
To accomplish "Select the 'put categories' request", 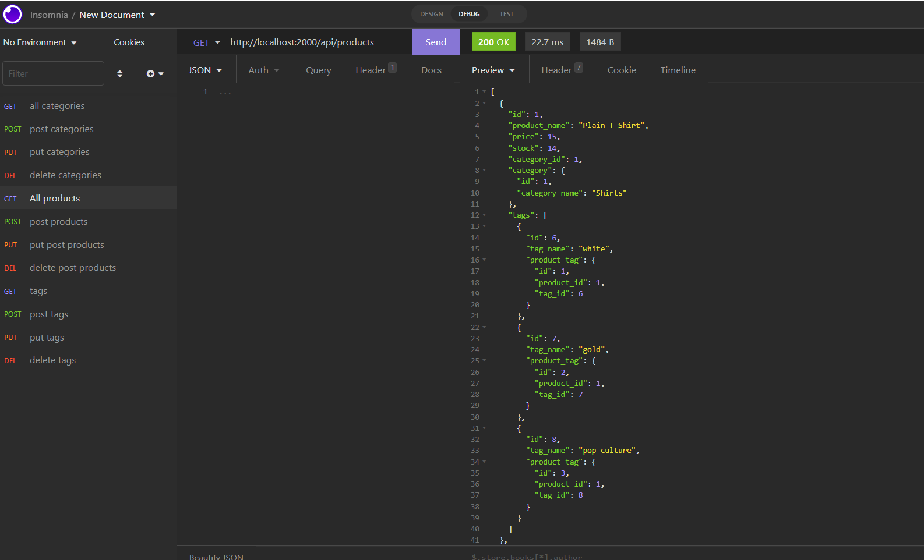I will [x=88, y=152].
